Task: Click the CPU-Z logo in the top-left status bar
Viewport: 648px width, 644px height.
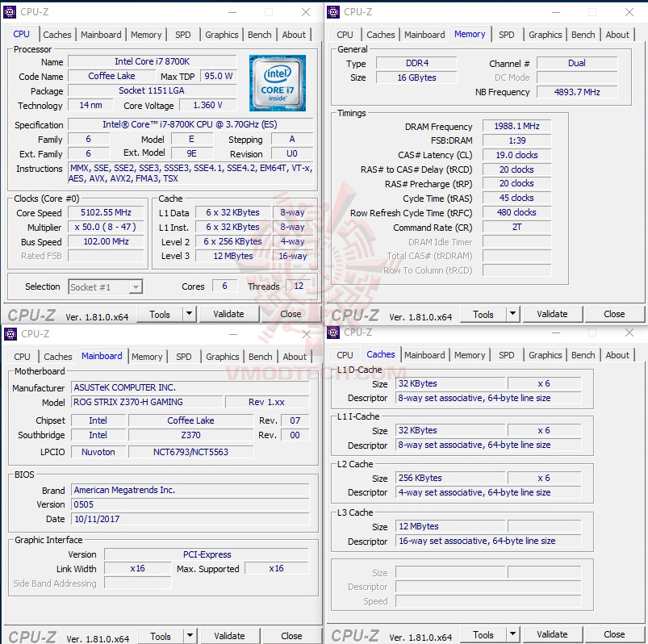Action: pyautogui.click(x=31, y=314)
